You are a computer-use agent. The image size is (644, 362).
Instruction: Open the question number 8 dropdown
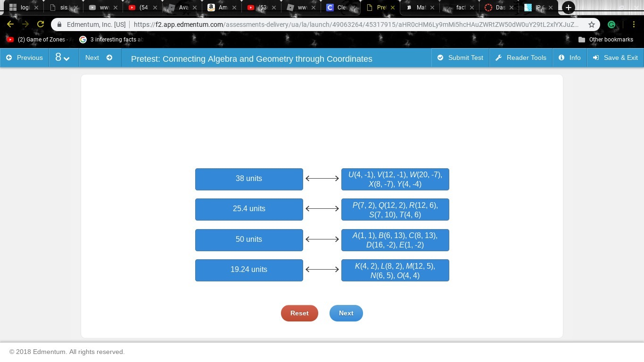[63, 58]
